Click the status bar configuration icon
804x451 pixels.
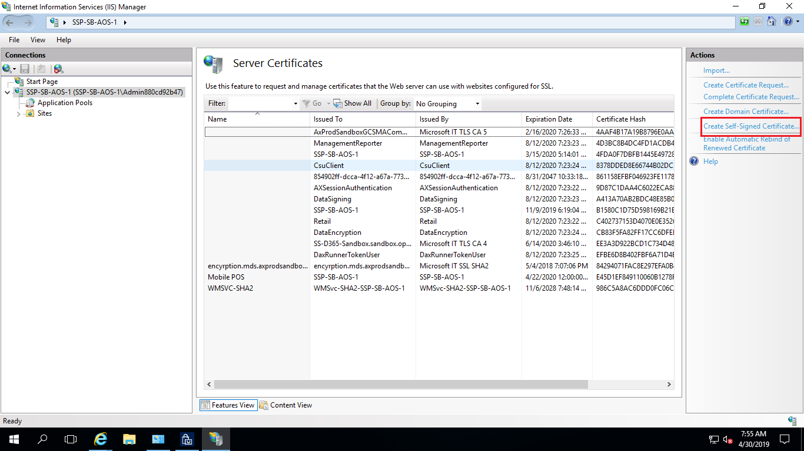point(792,421)
